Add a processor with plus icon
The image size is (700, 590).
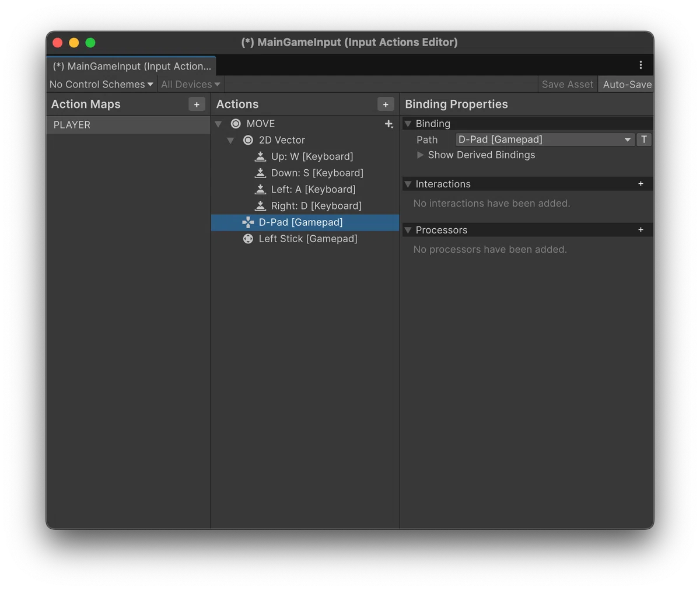(640, 230)
